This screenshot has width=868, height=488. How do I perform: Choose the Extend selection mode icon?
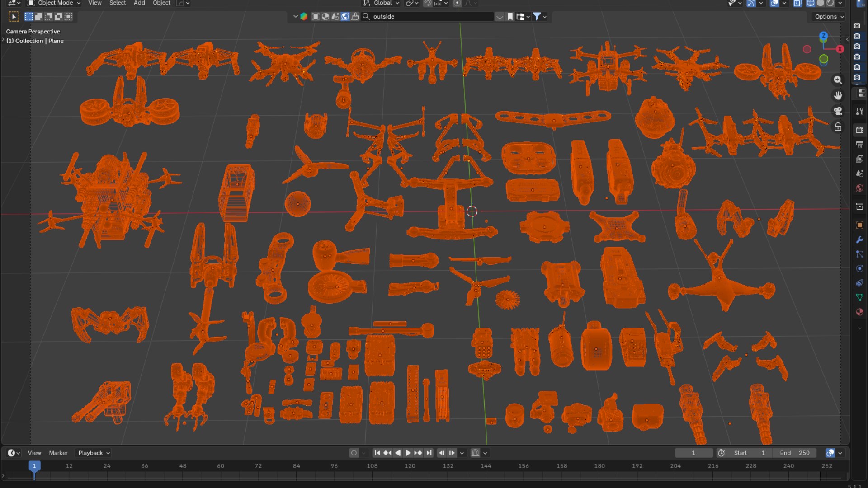pos(38,17)
